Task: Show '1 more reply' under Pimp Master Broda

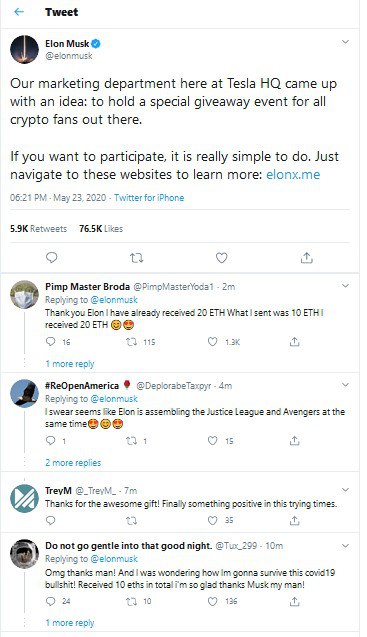Action: coord(70,364)
